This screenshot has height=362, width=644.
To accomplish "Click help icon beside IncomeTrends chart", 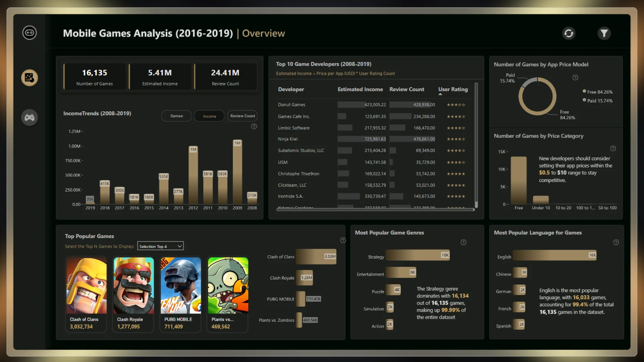I will pos(254,126).
